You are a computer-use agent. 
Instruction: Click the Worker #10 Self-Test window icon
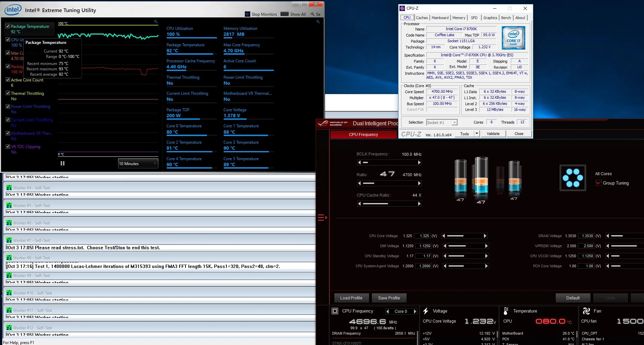(9, 293)
